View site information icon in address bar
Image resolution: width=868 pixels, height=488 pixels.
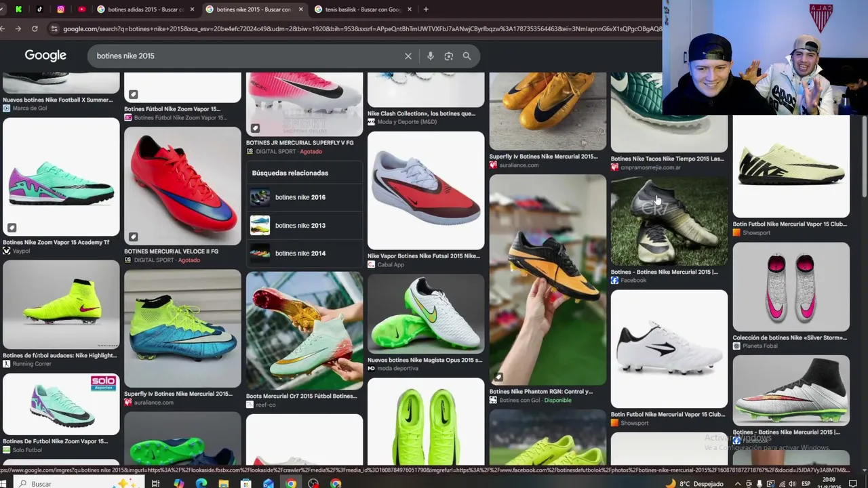coord(54,28)
